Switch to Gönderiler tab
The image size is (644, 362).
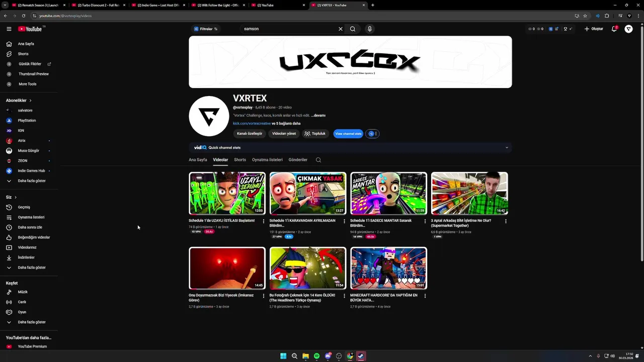298,160
